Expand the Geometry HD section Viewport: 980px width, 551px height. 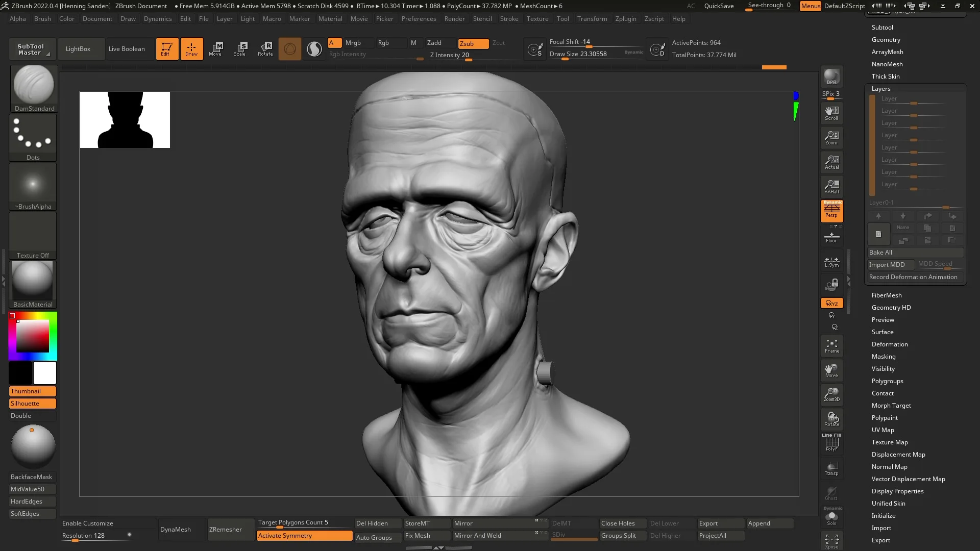[x=891, y=308]
